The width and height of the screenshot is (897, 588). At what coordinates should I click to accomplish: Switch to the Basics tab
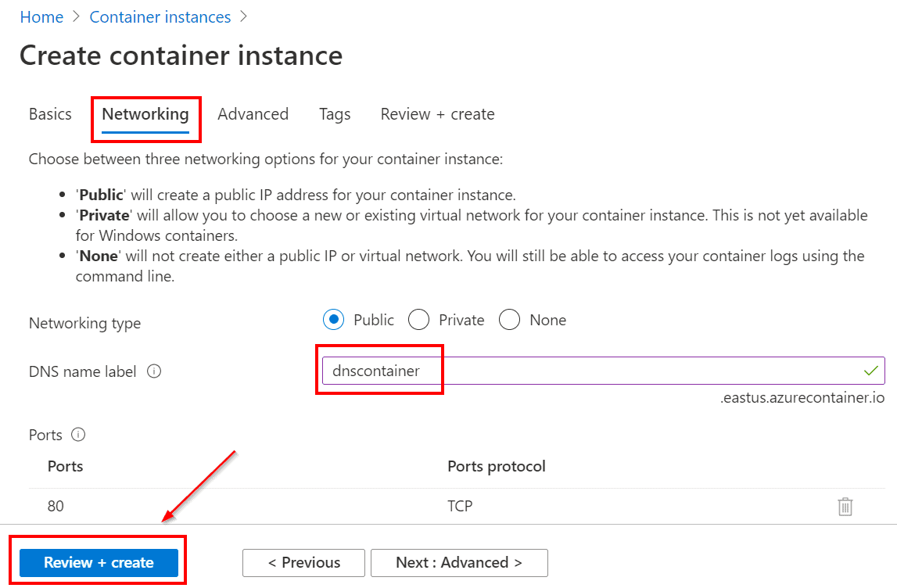(49, 114)
